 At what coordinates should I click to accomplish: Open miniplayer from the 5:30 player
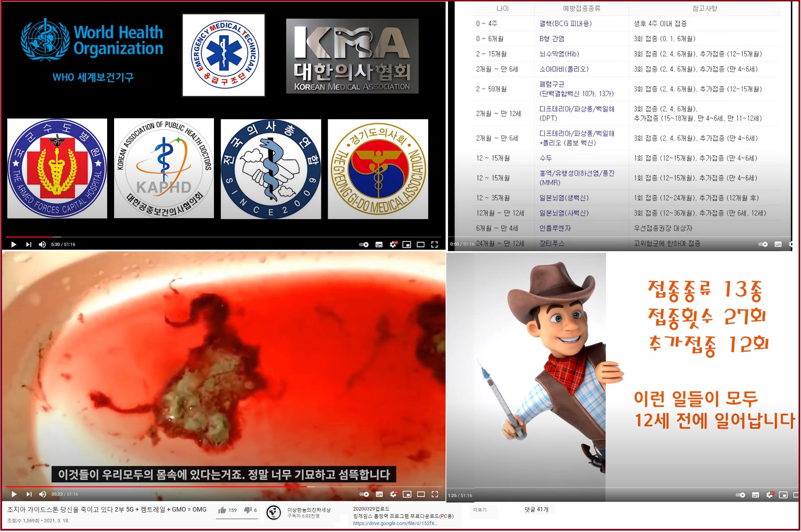click(407, 245)
